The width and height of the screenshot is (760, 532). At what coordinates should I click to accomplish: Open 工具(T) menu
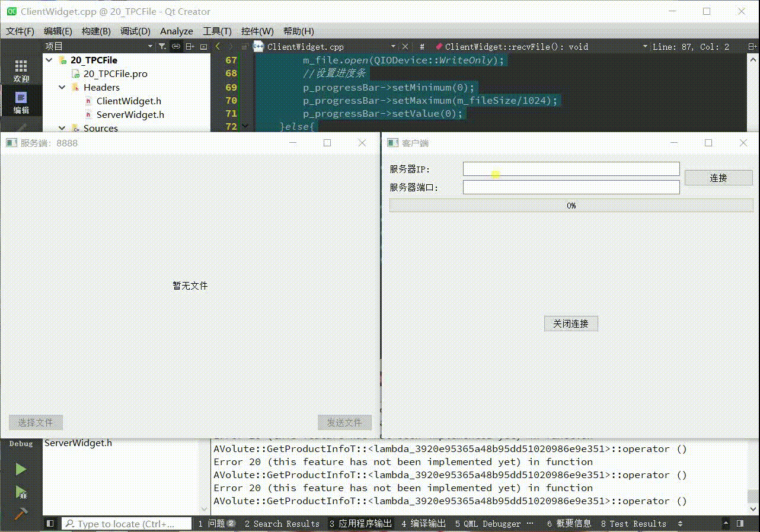[x=217, y=31]
